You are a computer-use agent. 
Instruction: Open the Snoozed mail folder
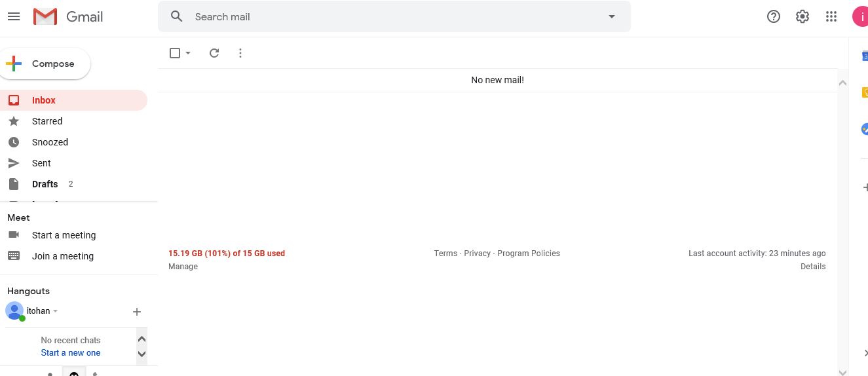click(50, 142)
